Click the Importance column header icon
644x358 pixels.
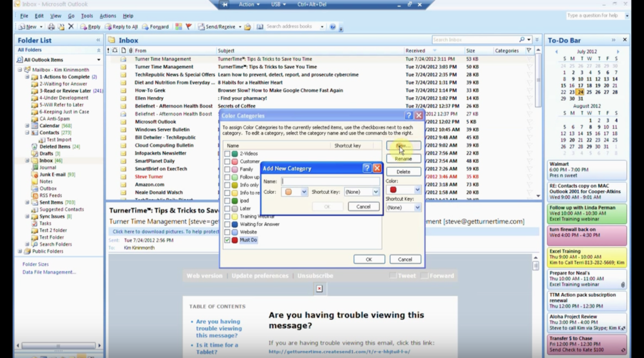[x=108, y=51]
